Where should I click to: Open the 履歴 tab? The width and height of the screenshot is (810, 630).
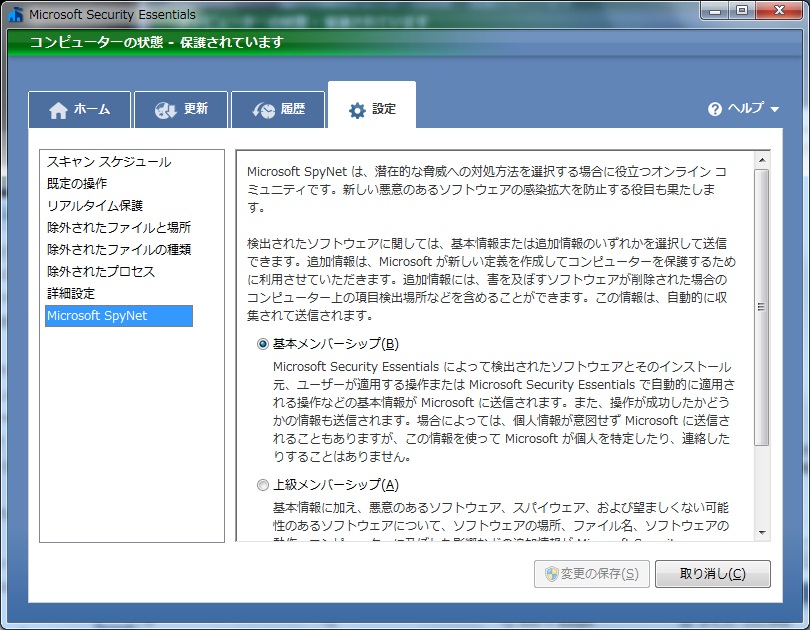278,109
